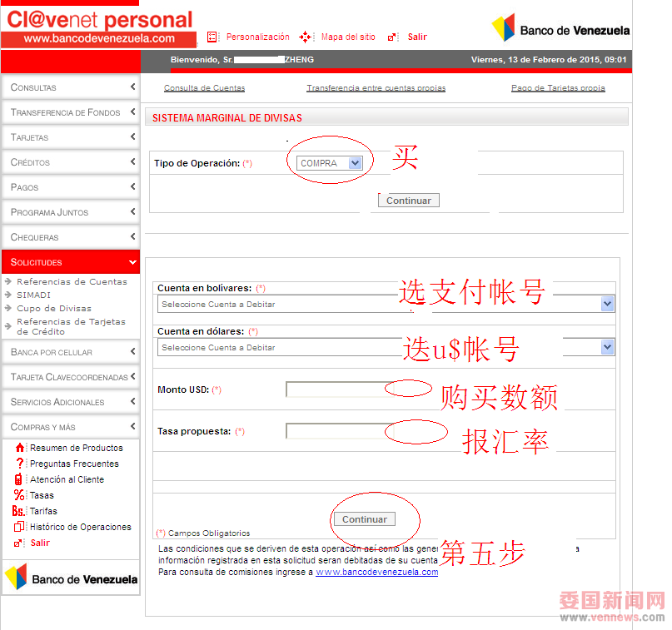
Task: Open the www.bancodevenezuela.com commissions link
Action: 376,573
